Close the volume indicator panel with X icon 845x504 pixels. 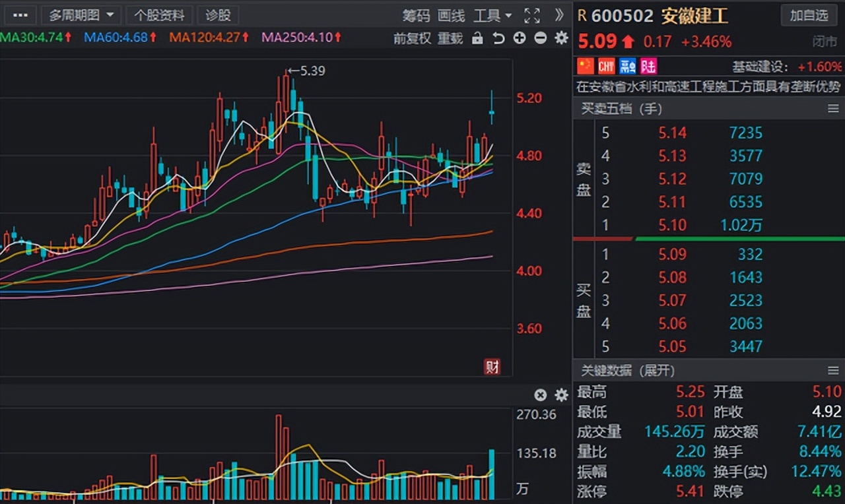pos(540,395)
